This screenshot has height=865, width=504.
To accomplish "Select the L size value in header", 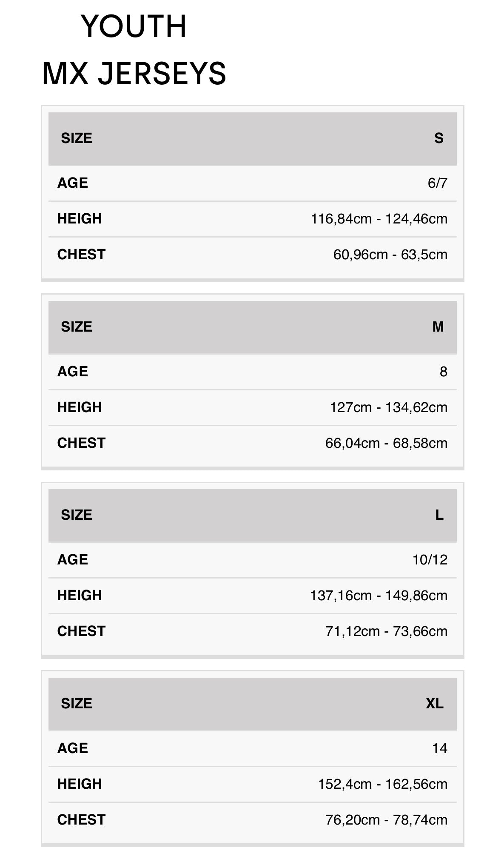I will click(x=439, y=515).
